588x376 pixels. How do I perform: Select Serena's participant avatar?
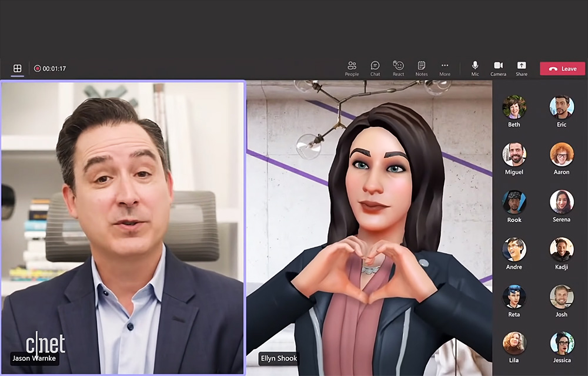click(x=562, y=202)
